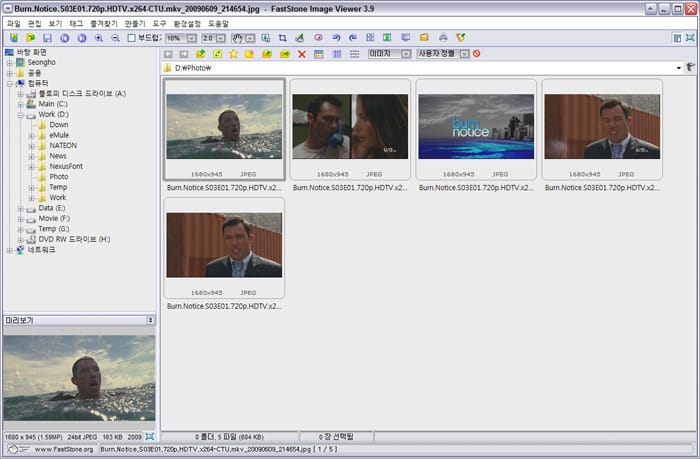This screenshot has height=459, width=700.
Task: Open the 2.0 magnifier dropdown
Action: (x=220, y=38)
